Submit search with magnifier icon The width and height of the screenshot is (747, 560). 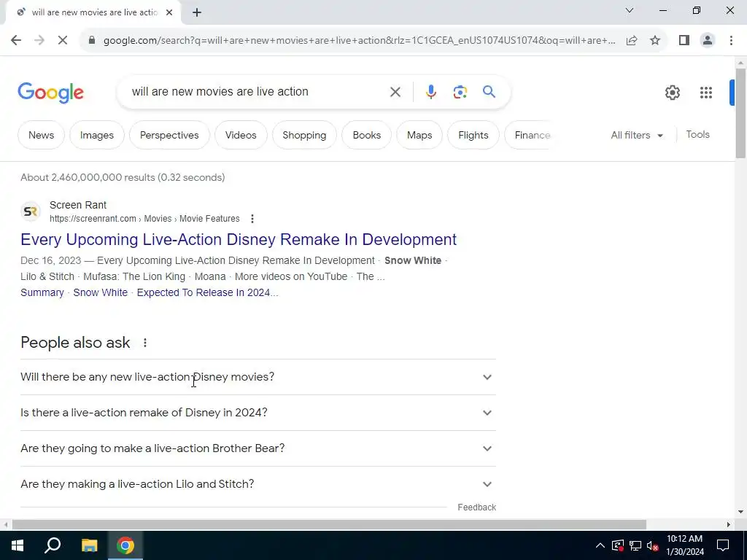489,91
